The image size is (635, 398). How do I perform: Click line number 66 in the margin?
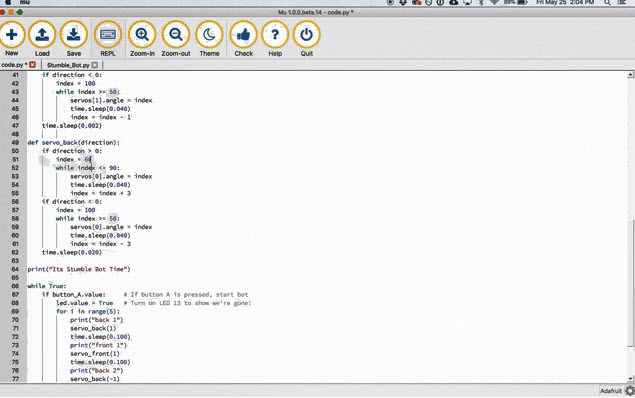[x=15, y=286]
